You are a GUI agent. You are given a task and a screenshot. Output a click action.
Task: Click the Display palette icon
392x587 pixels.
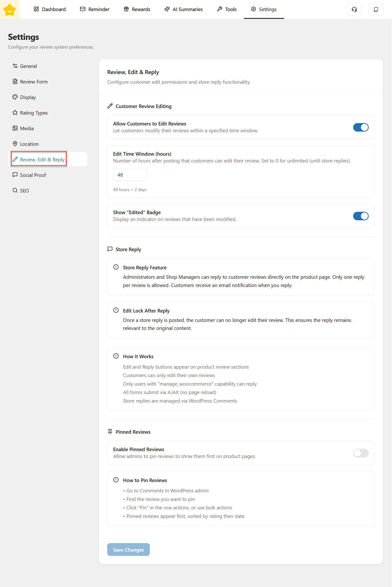15,97
